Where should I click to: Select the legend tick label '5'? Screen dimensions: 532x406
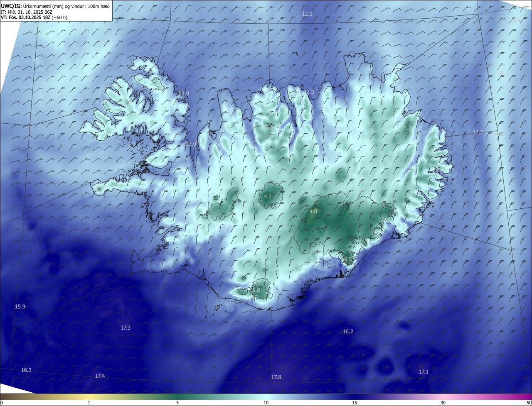point(177,403)
